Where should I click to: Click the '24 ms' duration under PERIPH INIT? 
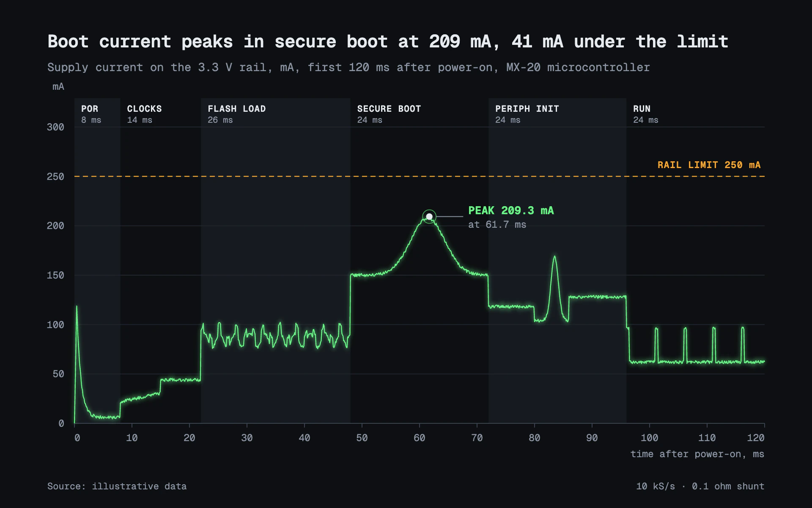[x=507, y=120]
